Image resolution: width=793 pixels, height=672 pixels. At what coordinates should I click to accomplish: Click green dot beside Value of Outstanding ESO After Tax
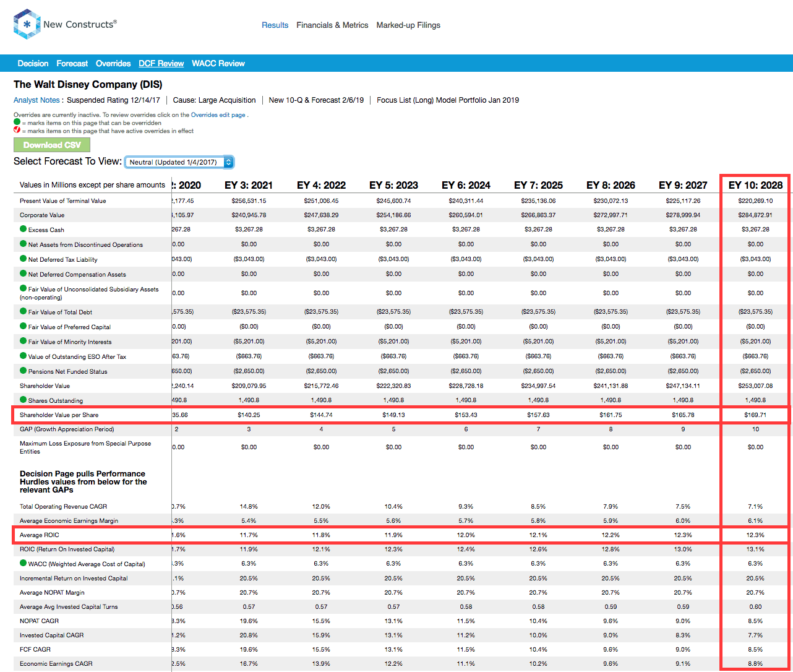(24, 356)
